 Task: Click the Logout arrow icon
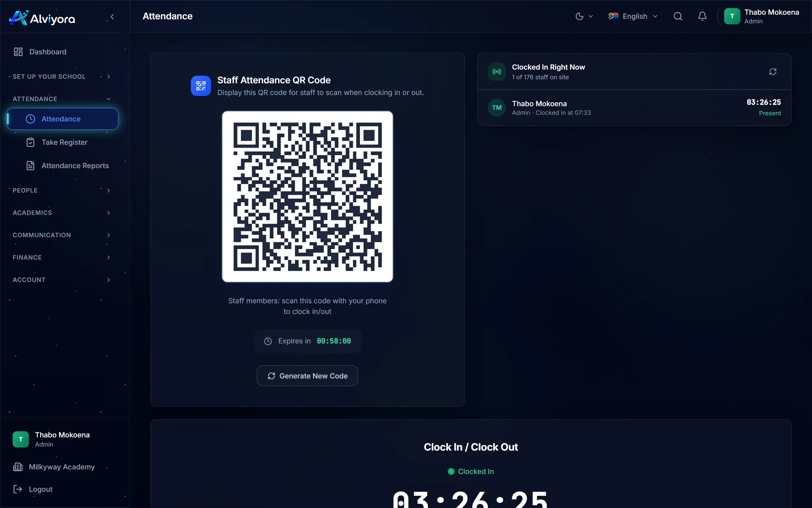[x=18, y=489]
